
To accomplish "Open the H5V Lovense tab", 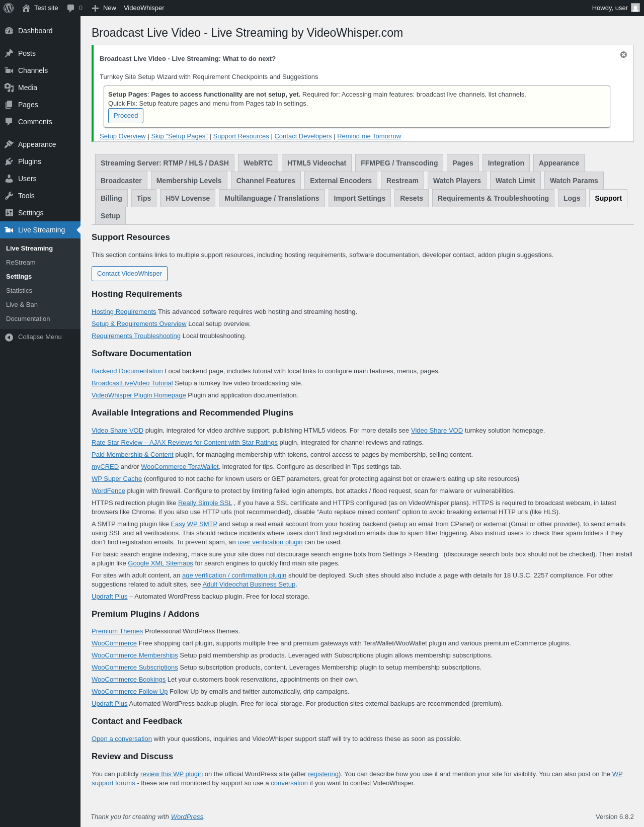I will (188, 198).
